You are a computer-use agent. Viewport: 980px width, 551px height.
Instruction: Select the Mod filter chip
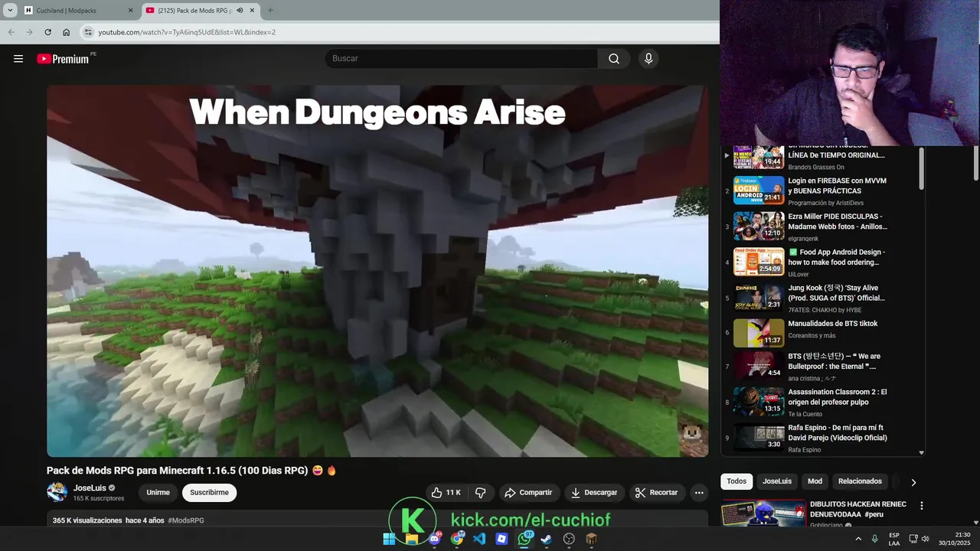815,481
